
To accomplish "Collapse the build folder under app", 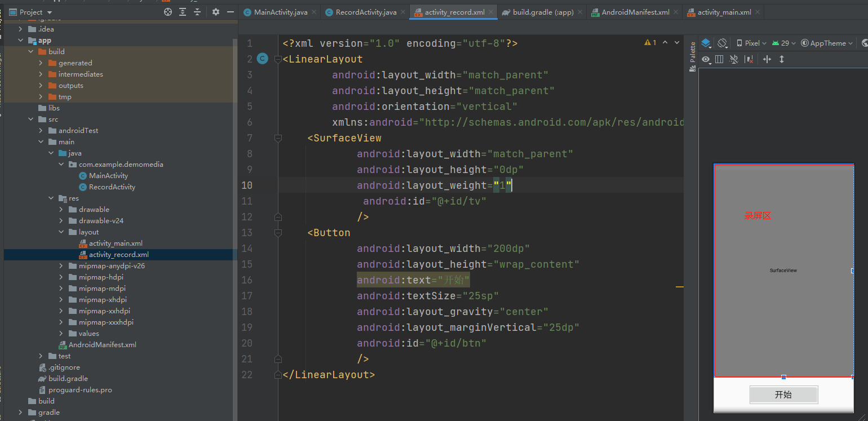I will tap(31, 52).
